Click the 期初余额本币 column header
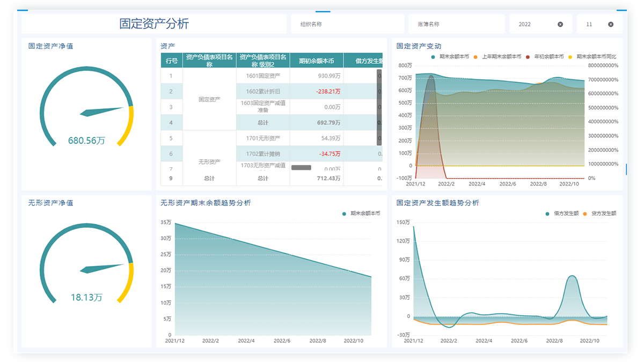Image resolution: width=644 pixels, height=362 pixels. pos(317,61)
